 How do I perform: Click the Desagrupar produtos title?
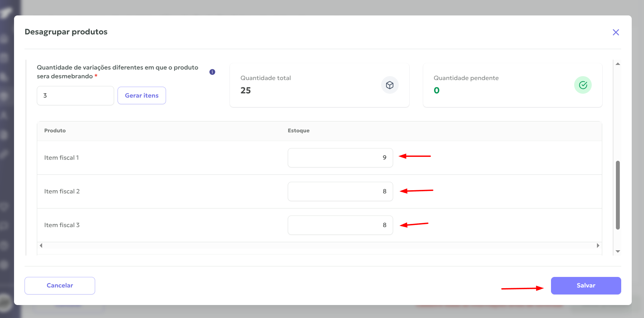pyautogui.click(x=66, y=32)
